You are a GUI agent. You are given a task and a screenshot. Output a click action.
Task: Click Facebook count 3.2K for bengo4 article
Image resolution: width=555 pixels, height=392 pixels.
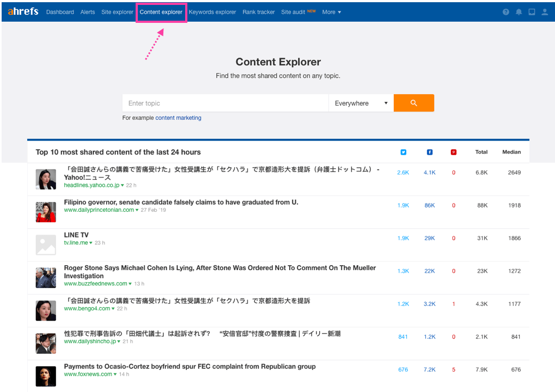click(x=430, y=304)
